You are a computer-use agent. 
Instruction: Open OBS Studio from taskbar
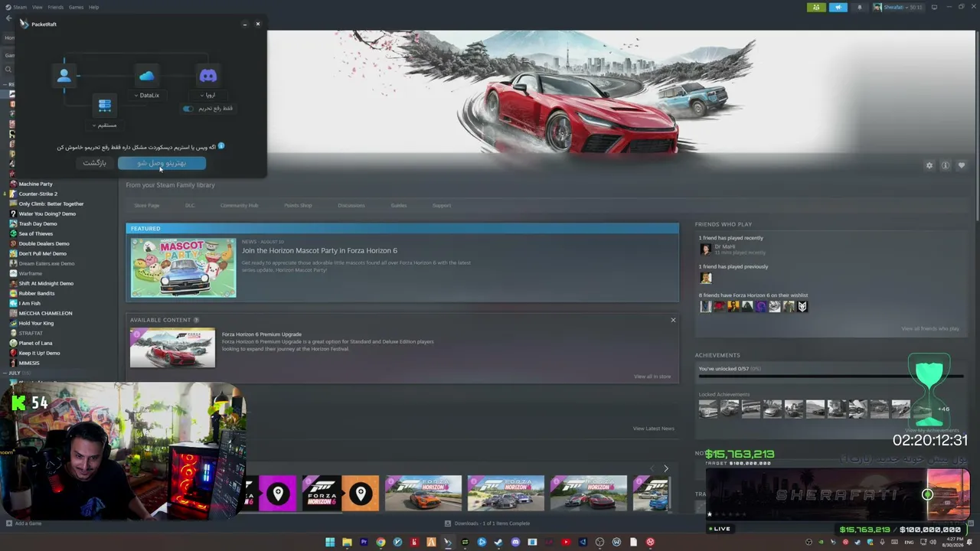[x=599, y=542]
